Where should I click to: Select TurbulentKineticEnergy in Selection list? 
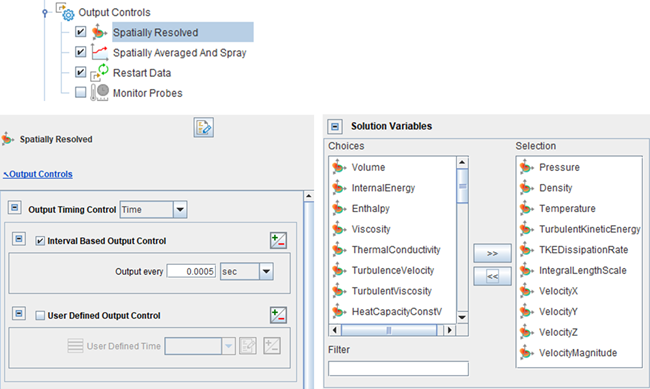pos(589,229)
